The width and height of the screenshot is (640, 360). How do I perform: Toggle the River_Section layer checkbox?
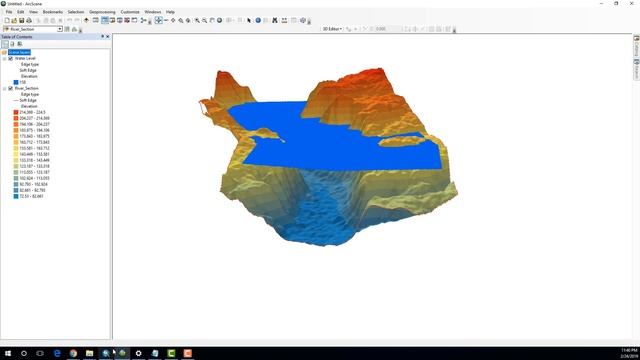tap(11, 88)
